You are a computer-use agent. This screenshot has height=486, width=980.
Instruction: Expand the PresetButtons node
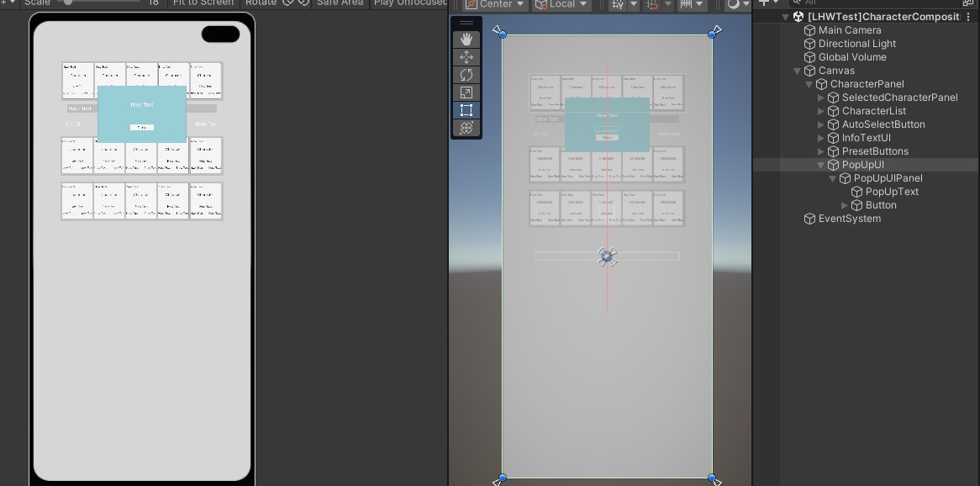pos(821,151)
